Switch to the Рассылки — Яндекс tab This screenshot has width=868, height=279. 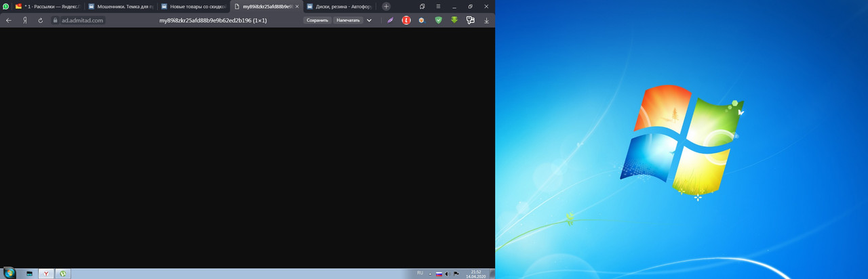[47, 6]
